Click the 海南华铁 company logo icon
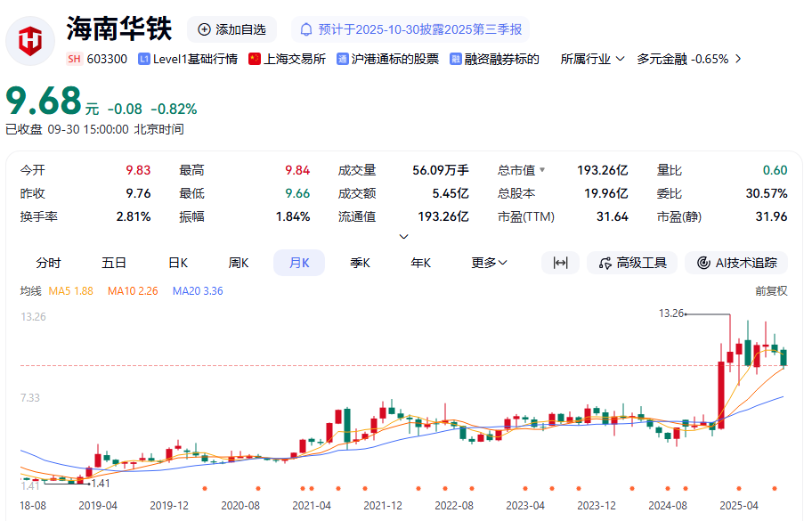 coord(30,41)
